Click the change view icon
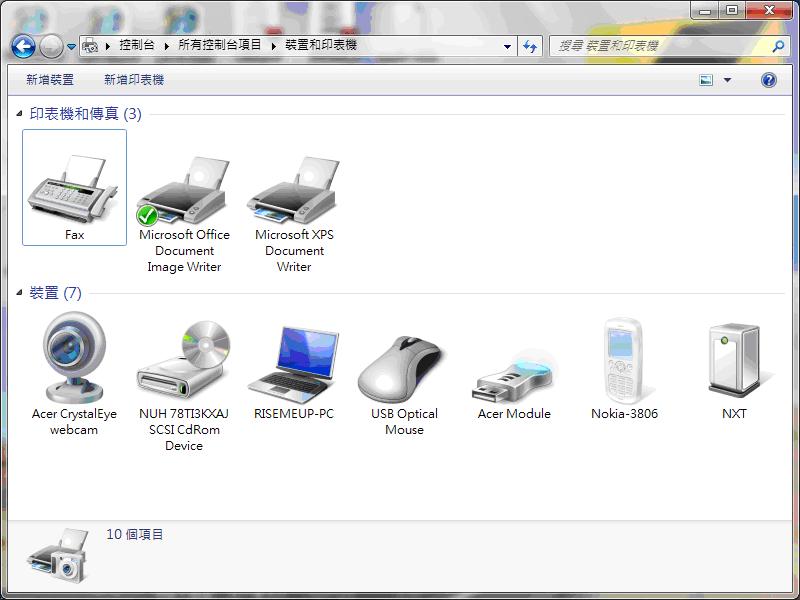Image resolution: width=800 pixels, height=600 pixels. point(706,80)
